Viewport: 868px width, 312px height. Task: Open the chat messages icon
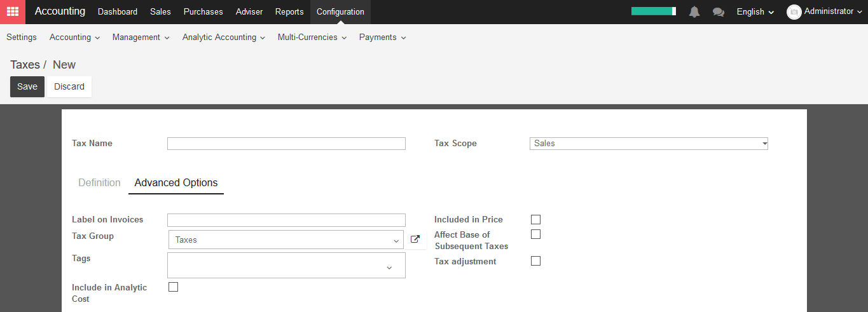click(719, 12)
